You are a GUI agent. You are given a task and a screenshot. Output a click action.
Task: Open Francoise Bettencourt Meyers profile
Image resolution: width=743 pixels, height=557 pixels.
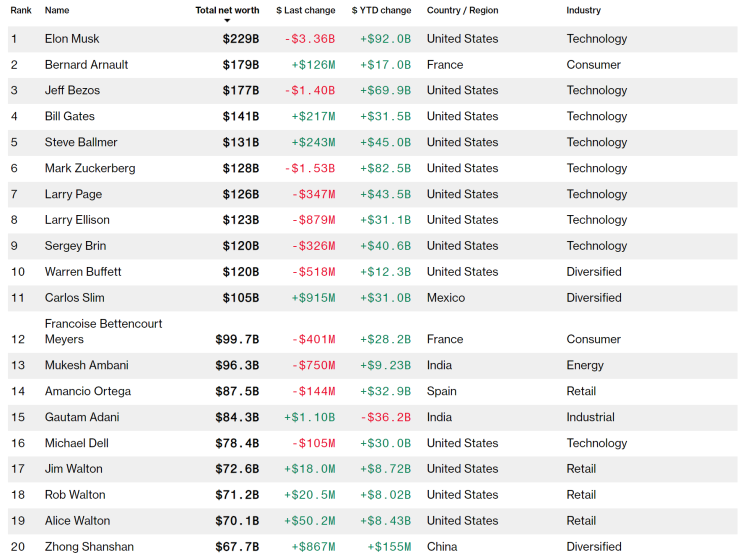click(103, 332)
